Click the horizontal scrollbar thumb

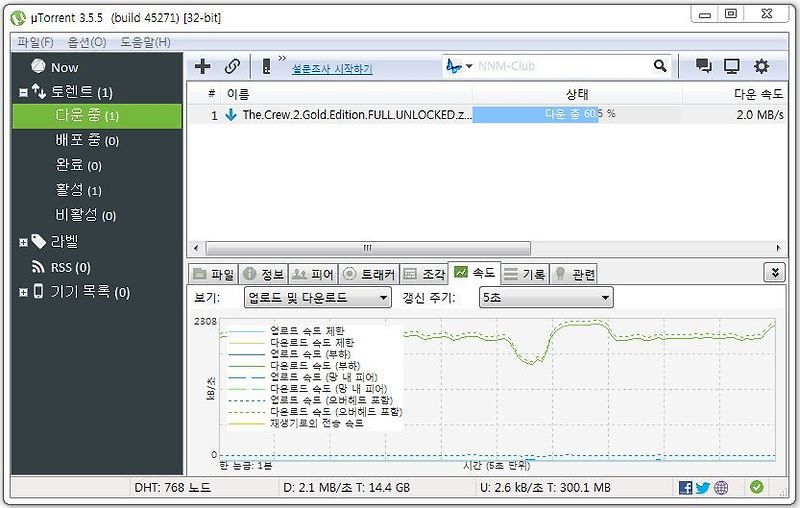coord(368,248)
